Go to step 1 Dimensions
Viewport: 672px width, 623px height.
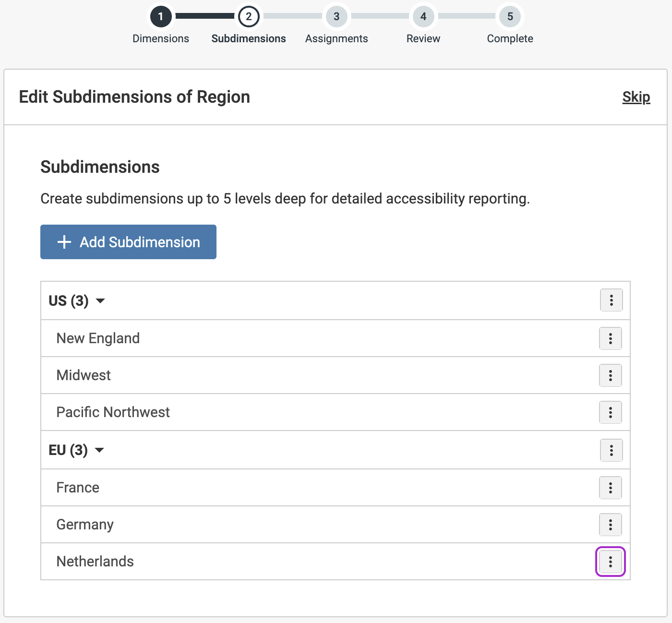[161, 17]
